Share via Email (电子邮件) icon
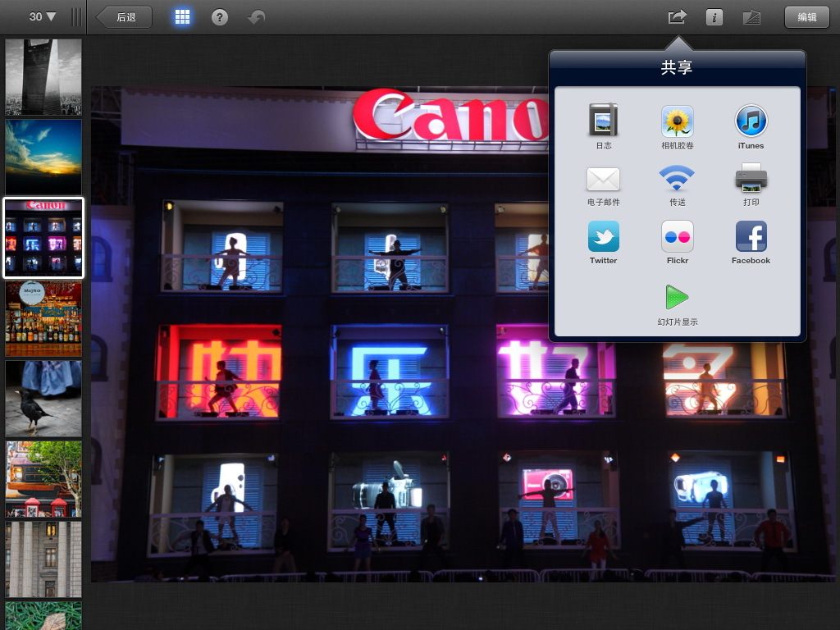 pos(603,179)
